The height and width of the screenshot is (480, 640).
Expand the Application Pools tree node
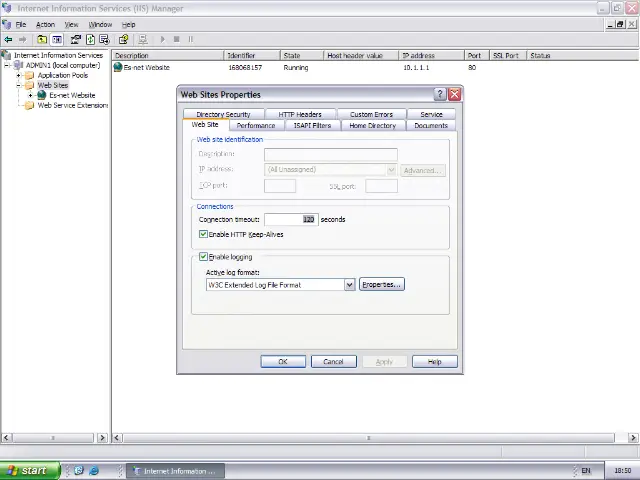coord(18,76)
